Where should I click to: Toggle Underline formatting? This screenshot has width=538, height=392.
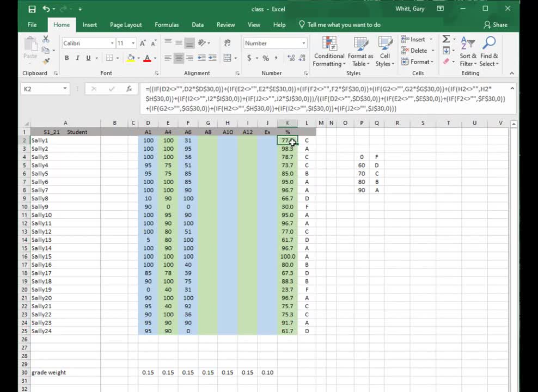point(89,58)
